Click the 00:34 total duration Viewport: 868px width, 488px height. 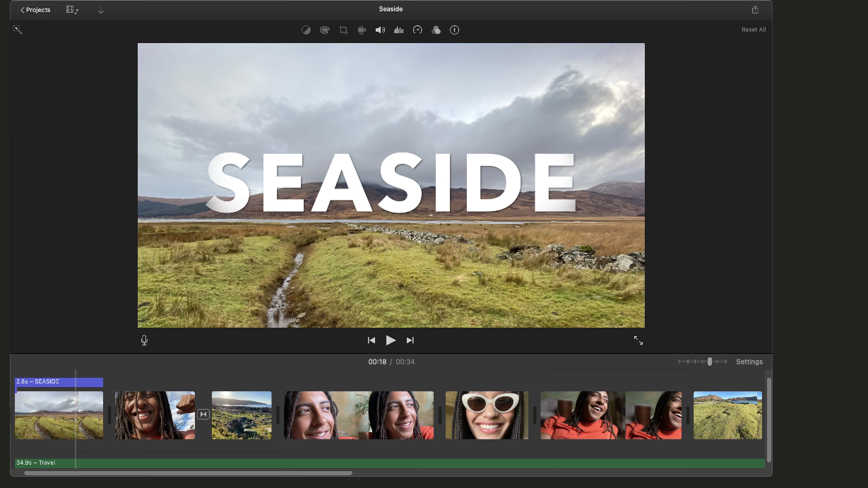pyautogui.click(x=405, y=362)
